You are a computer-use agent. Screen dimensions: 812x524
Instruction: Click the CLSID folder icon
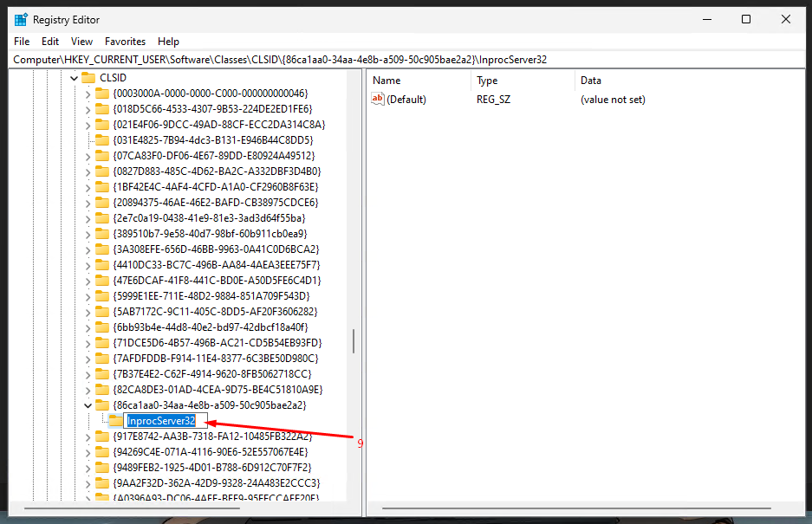[88, 78]
